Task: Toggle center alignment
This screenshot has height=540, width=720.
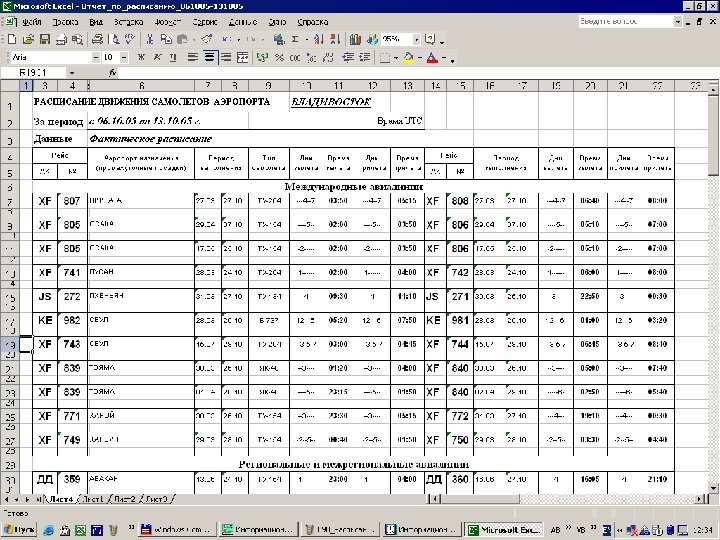Action: tap(209, 57)
